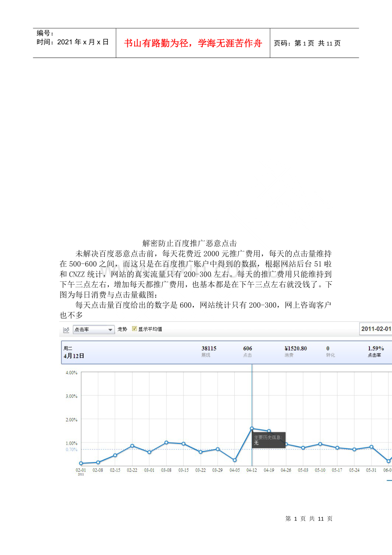Click the 主要历史信息 tooltip box
Image resolution: width=392 pixels, height=555 pixels.
[x=268, y=440]
